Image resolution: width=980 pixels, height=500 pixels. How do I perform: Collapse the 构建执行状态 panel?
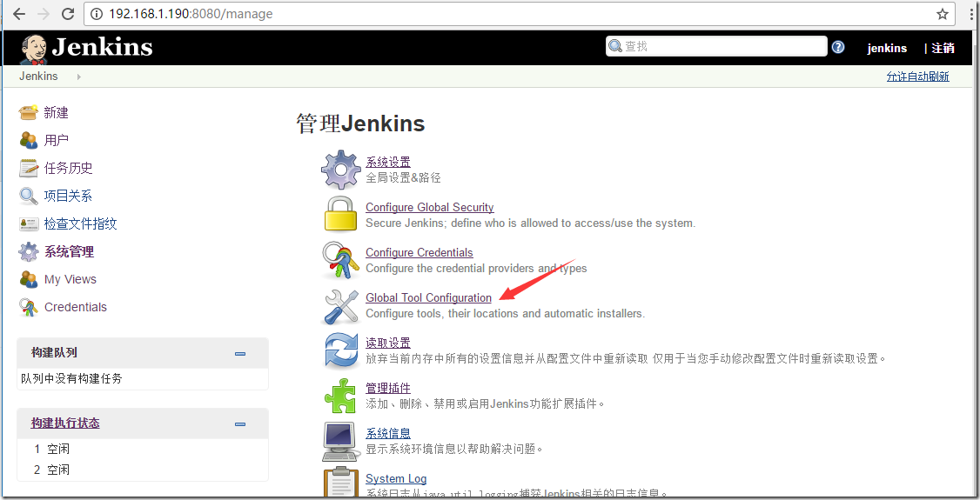coord(240,424)
